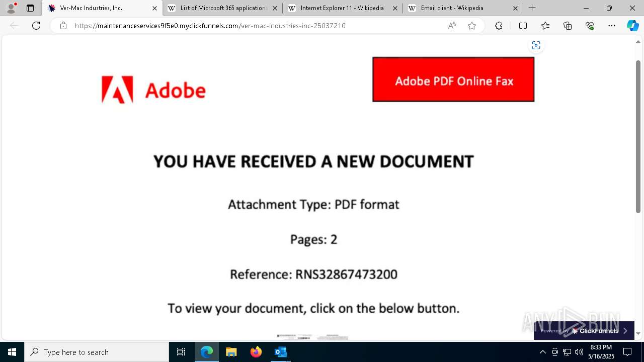Screen dimensions: 644x362
Task: Switch to the Ver-Mac Industries tab
Action: click(x=103, y=8)
